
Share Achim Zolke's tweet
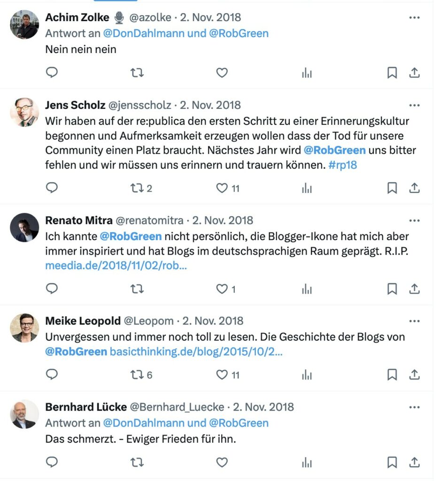click(x=414, y=73)
